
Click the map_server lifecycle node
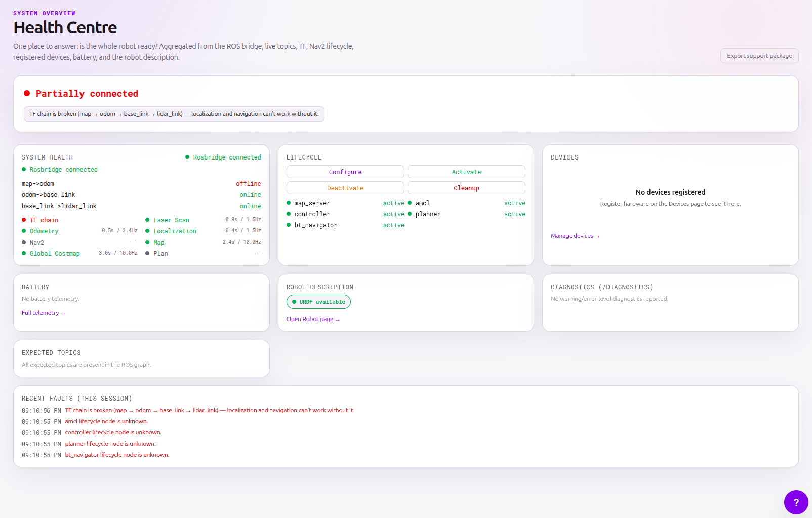tap(345, 203)
